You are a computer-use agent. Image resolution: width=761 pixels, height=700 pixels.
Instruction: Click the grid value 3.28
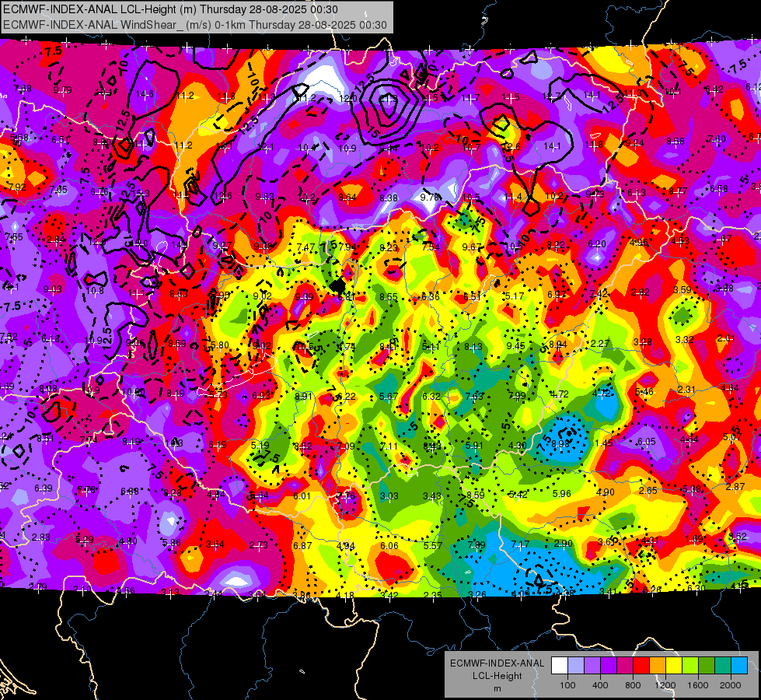[x=642, y=342]
